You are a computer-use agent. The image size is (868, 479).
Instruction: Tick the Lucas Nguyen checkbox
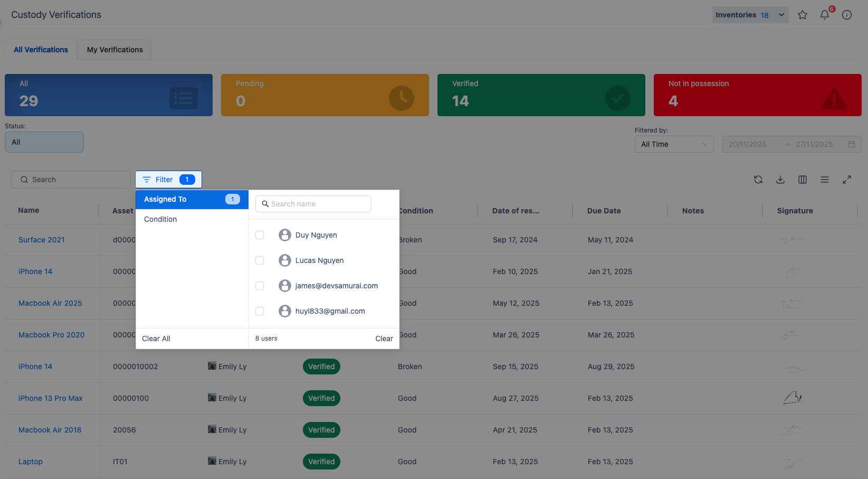click(x=260, y=260)
